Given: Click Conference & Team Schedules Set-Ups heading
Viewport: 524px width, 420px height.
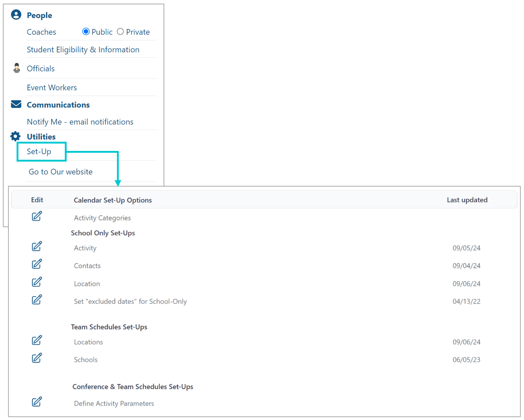Looking at the screenshot, I should 133,387.
